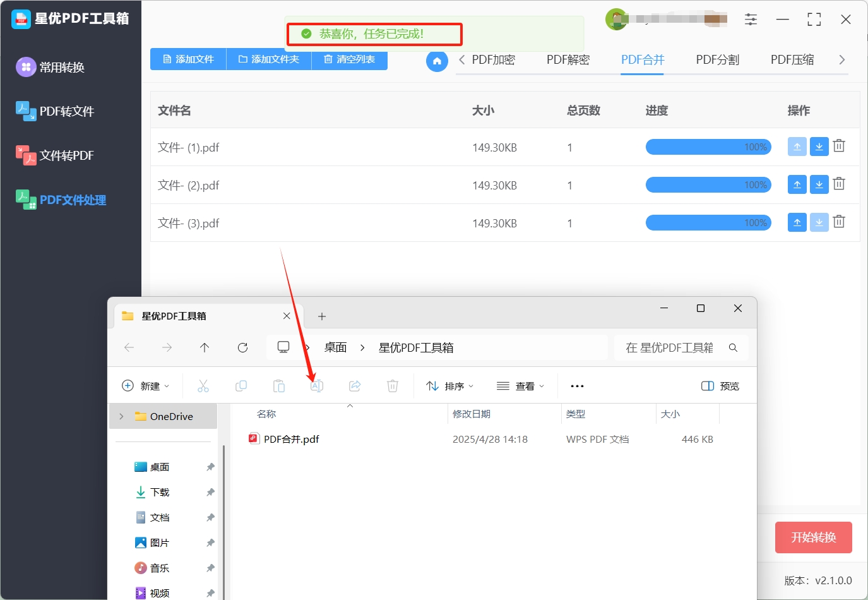Open the 新建 dropdown in Explorer
This screenshot has height=600, width=868.
146,386
